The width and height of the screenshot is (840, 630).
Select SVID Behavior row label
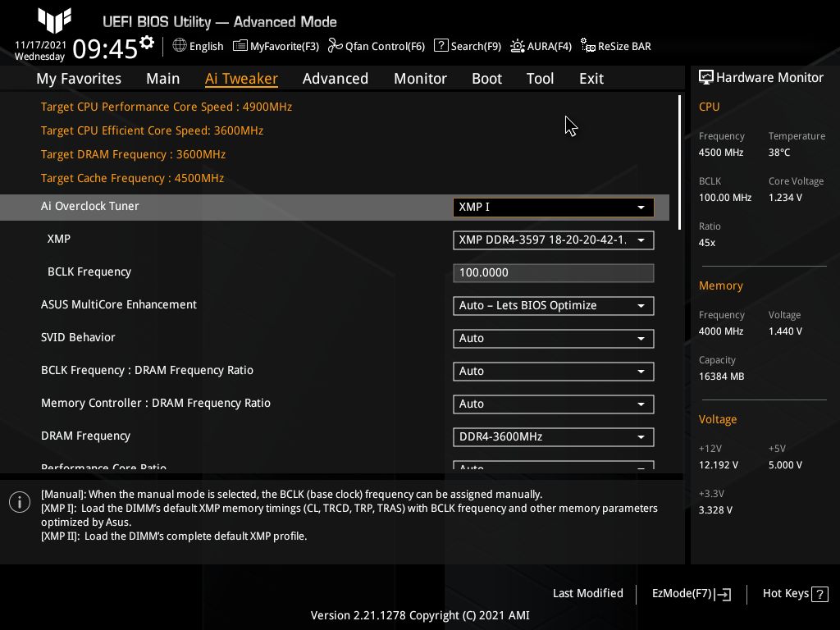[x=78, y=337]
